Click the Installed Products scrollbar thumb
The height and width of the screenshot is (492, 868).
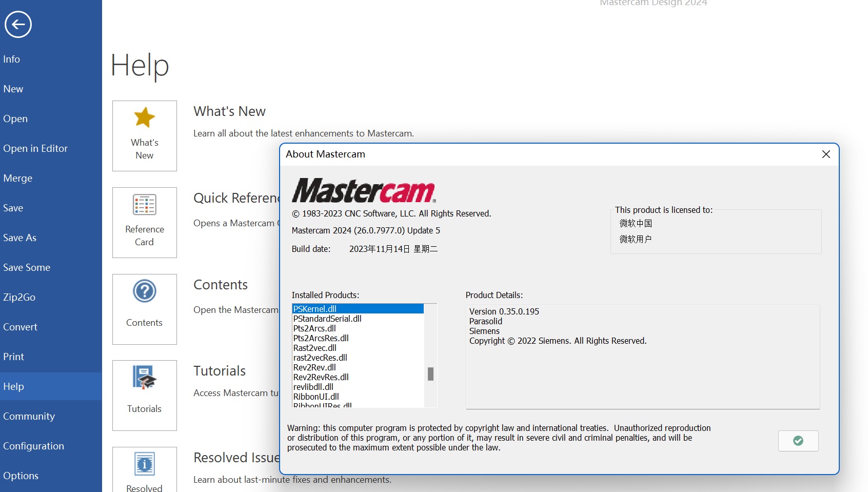point(431,374)
